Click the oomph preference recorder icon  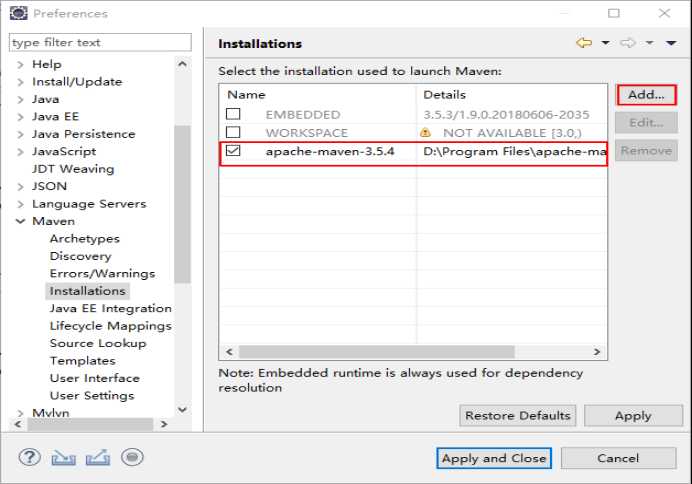pyautogui.click(x=132, y=457)
